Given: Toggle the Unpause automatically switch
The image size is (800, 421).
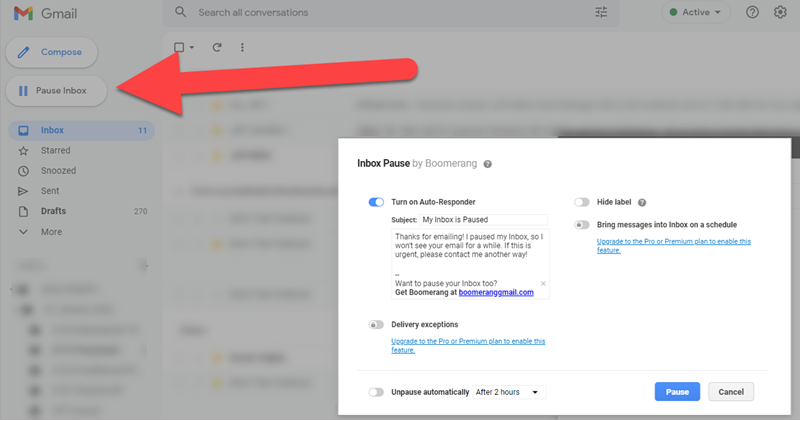Looking at the screenshot, I should pyautogui.click(x=376, y=392).
